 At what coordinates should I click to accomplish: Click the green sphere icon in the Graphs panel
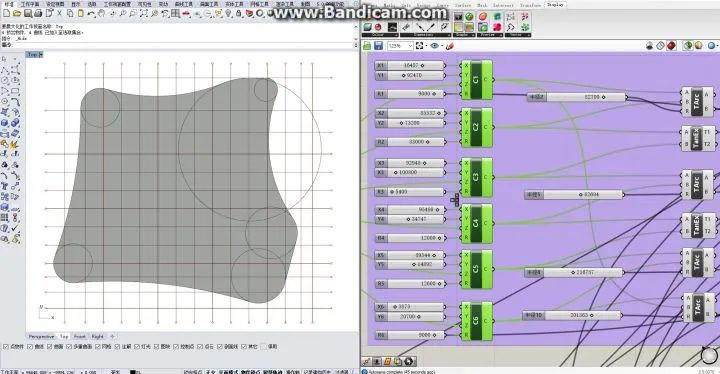pos(469,16)
